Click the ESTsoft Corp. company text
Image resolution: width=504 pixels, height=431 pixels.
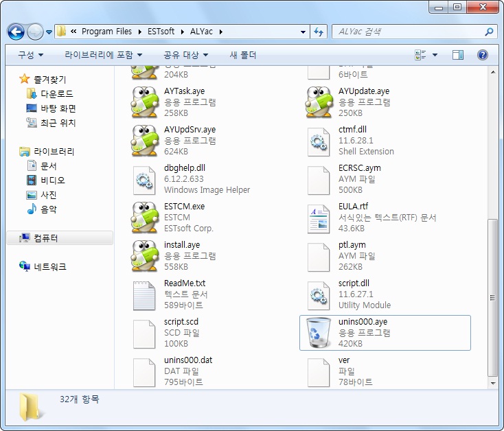click(189, 229)
